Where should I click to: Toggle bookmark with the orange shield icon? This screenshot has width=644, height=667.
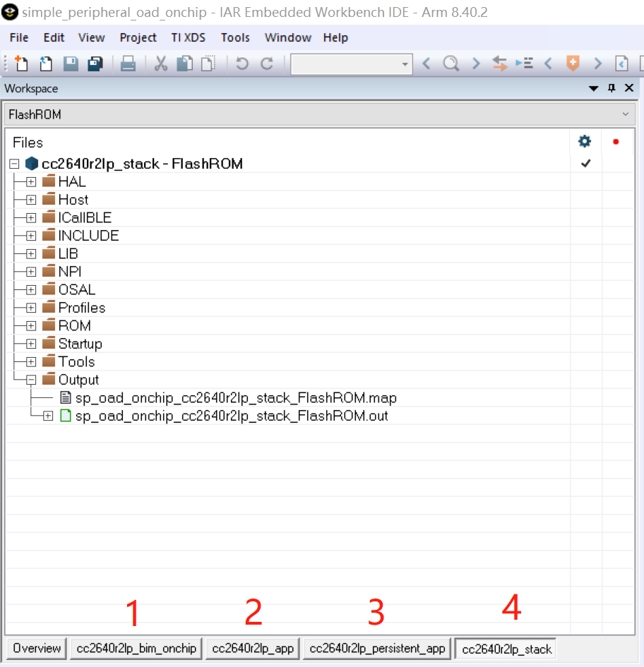tap(573, 64)
